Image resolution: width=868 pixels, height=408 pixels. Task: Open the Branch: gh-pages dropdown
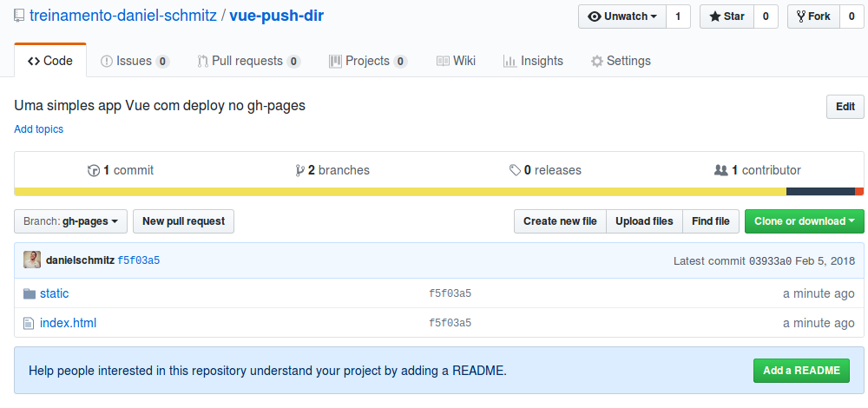point(71,221)
